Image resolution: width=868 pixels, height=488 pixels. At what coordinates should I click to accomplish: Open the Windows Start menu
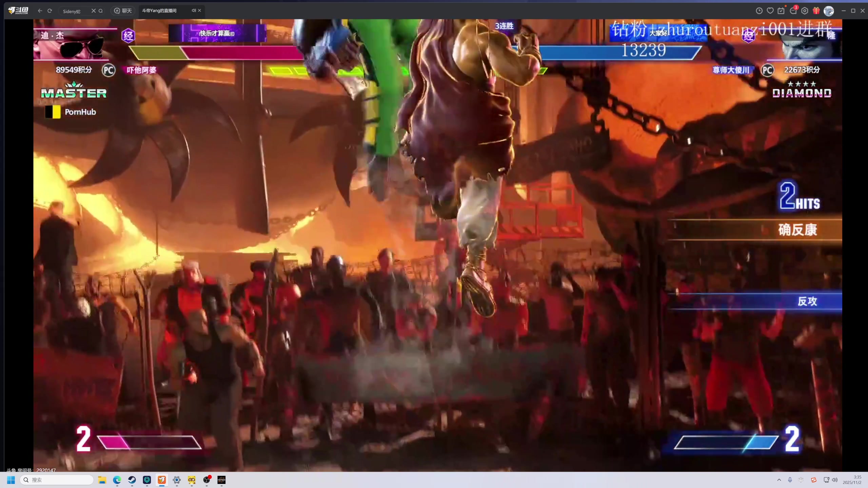tap(11, 480)
